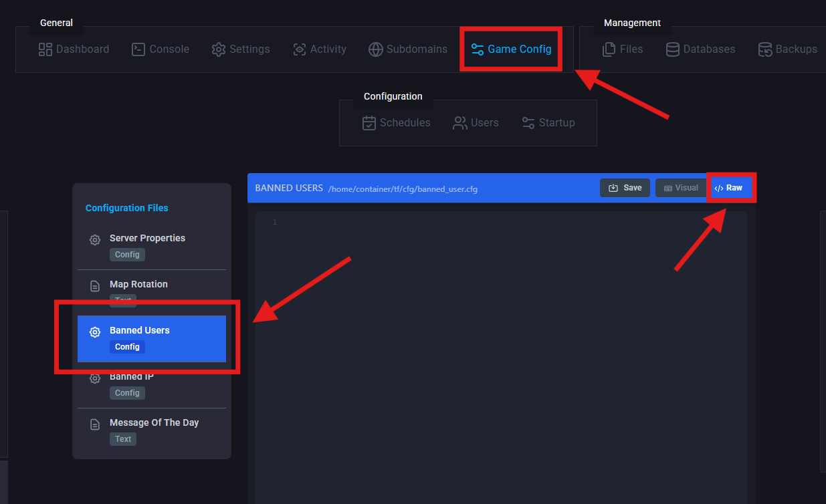Click the document icon beside Map Rotation
Screen dimensions: 826x504
coord(95,286)
